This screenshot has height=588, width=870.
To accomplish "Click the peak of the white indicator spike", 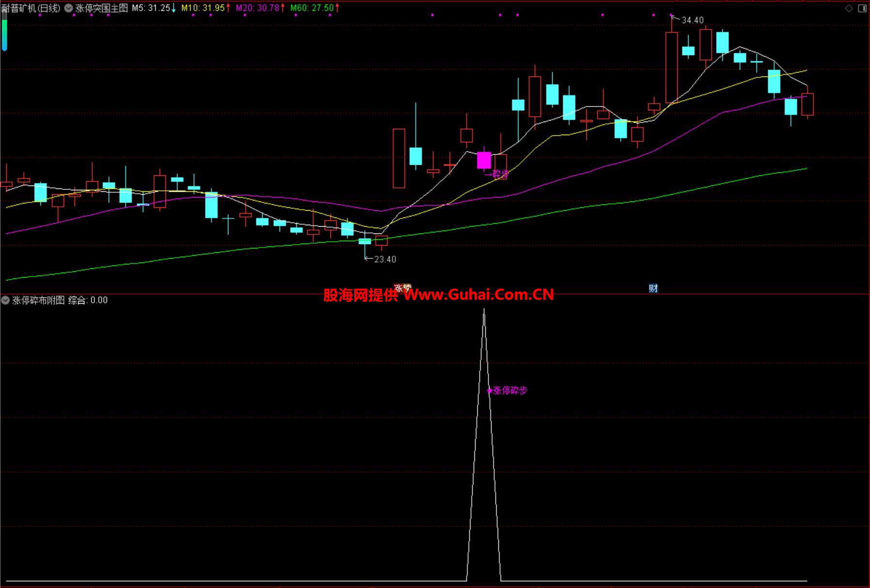I will (484, 310).
